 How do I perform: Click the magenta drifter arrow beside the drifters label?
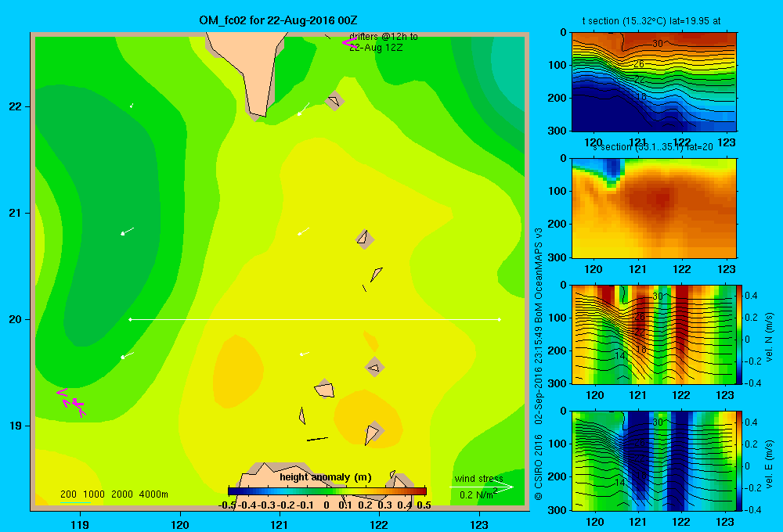pyautogui.click(x=349, y=42)
